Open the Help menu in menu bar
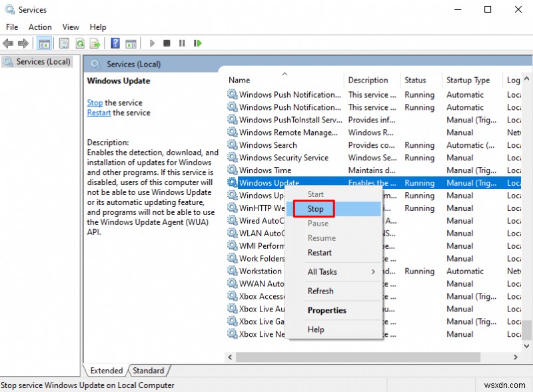Screen dimensions: 533x392 pyautogui.click(x=98, y=27)
